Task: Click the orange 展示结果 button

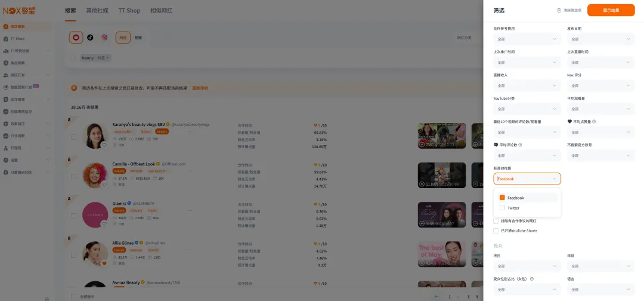Action: [611, 10]
